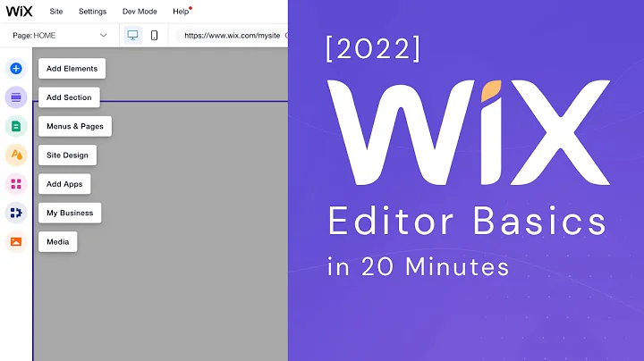Click the My Business puzzle icon
Image resolution: width=644 pixels, height=361 pixels.
16,213
